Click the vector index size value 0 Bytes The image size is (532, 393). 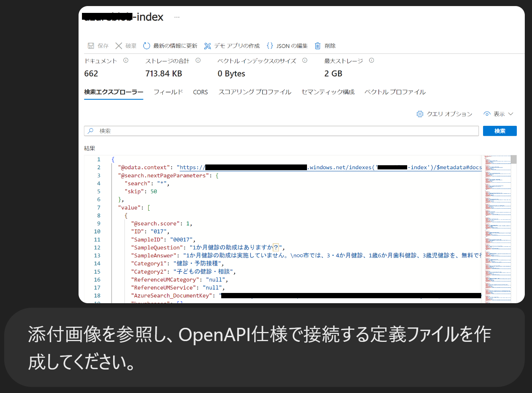point(231,74)
